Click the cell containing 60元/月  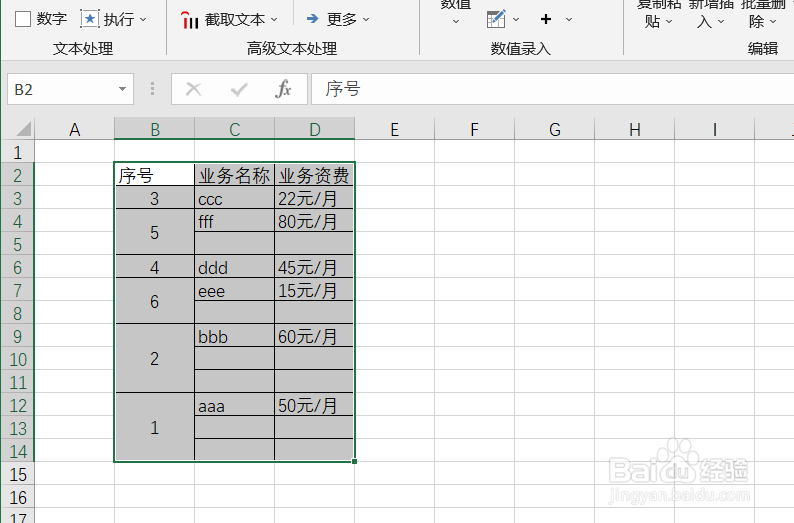pyautogui.click(x=314, y=336)
